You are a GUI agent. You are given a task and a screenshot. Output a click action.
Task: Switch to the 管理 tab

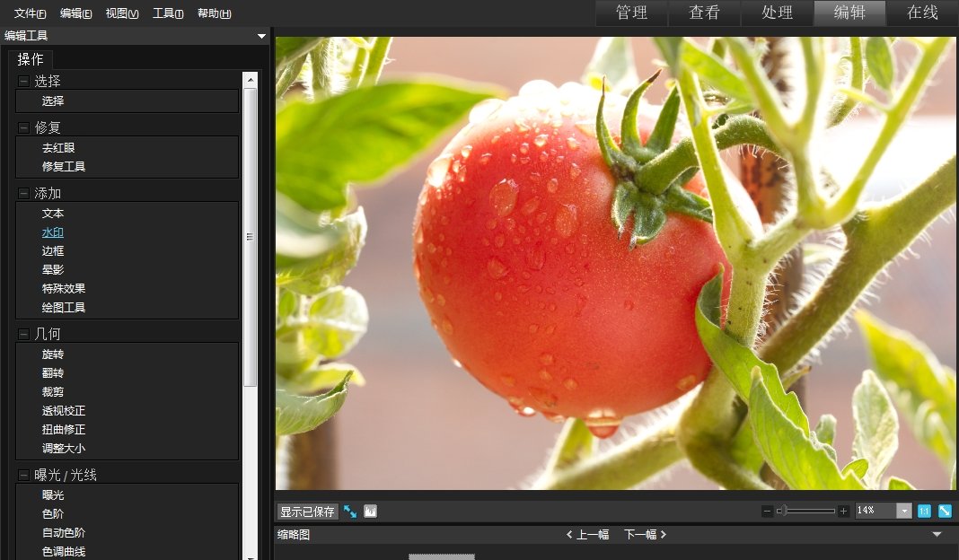tap(631, 13)
